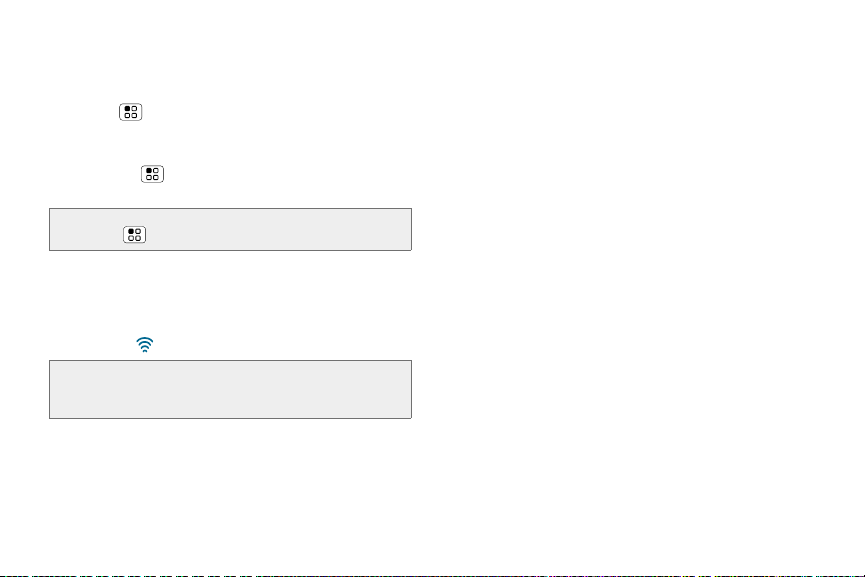Select the menu icon enclosed by the gray rectangle
Screen dimensions: 865x577
135,234
